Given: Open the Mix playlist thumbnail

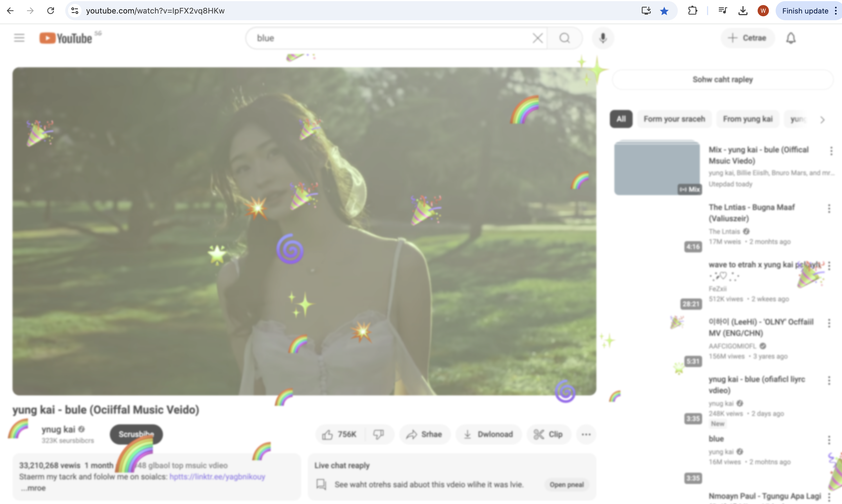Looking at the screenshot, I should (x=657, y=167).
